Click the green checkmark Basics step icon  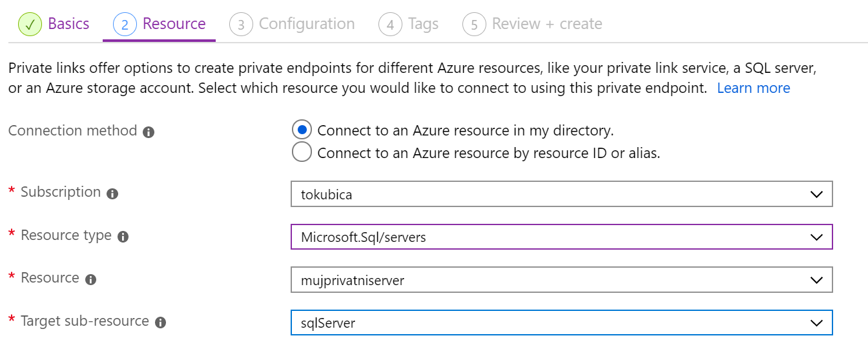[29, 25]
